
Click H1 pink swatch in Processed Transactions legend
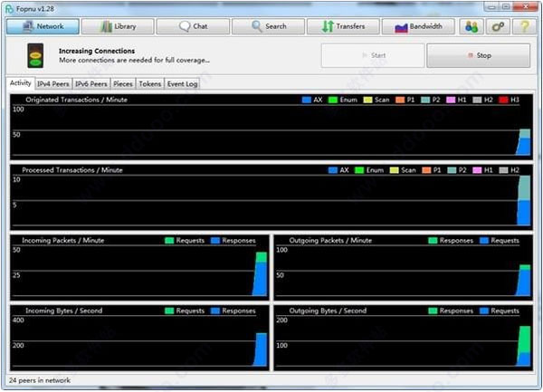click(x=477, y=170)
